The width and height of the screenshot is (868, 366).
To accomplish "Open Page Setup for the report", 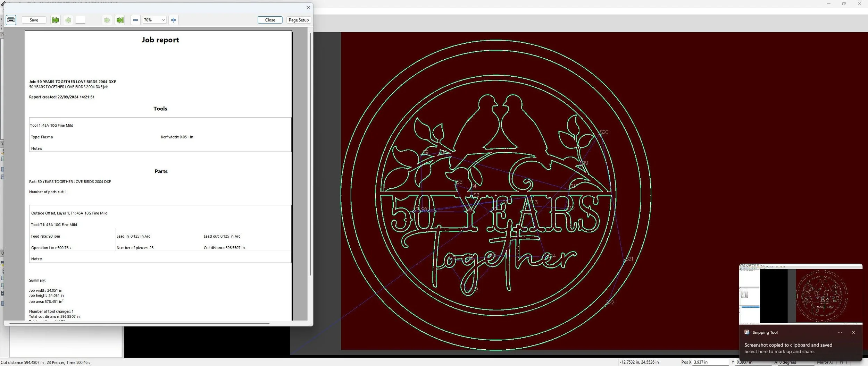I will tap(299, 20).
